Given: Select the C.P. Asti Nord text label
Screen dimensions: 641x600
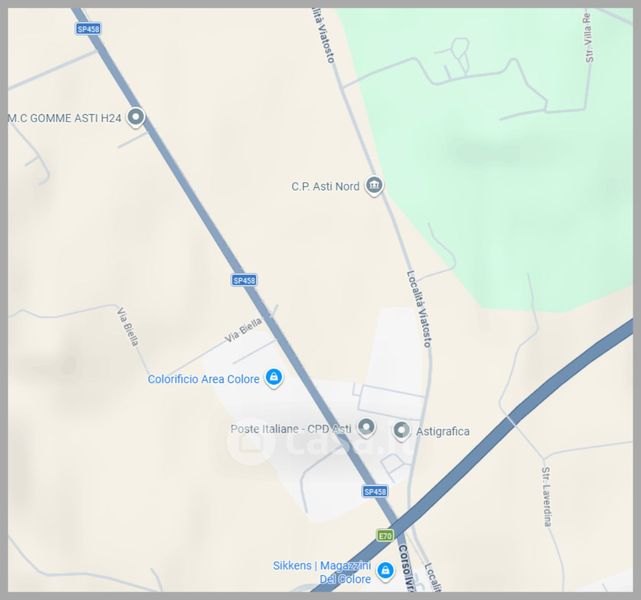Looking at the screenshot, I should point(325,187).
